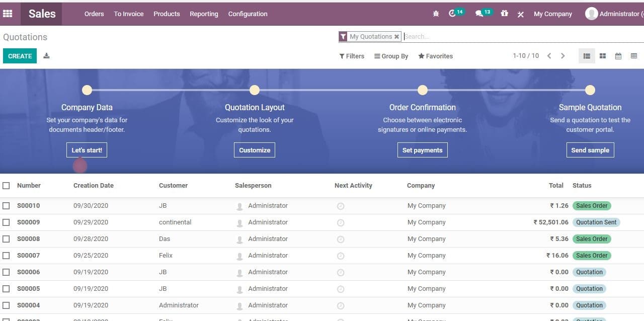The image size is (644, 321).
Task: Click Set payments under Order Confirmation
Action: tap(422, 150)
